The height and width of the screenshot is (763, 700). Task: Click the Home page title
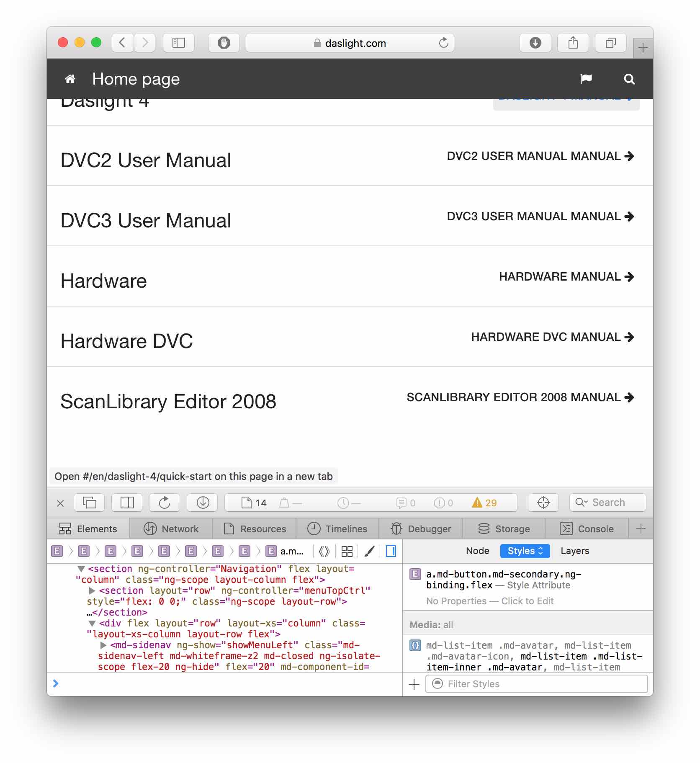136,79
